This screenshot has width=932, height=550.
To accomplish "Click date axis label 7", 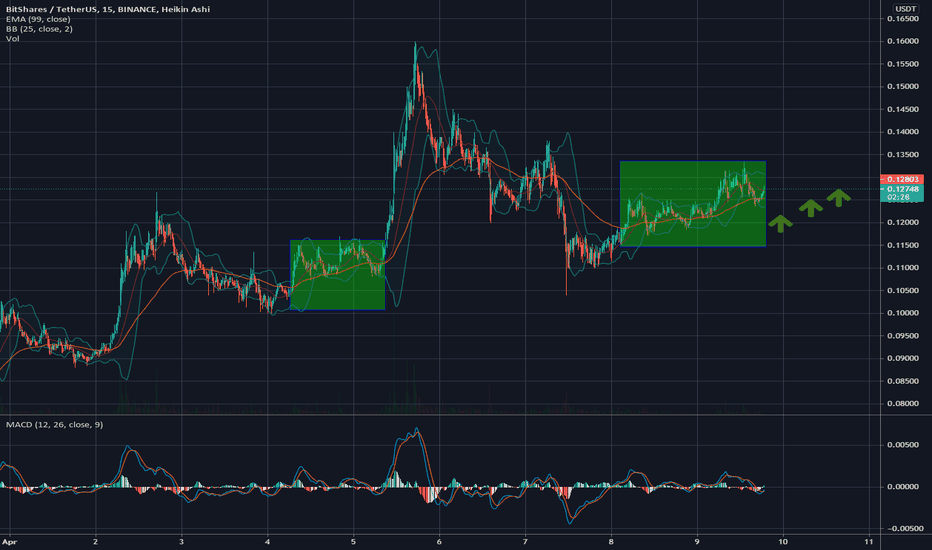I will click(x=525, y=542).
